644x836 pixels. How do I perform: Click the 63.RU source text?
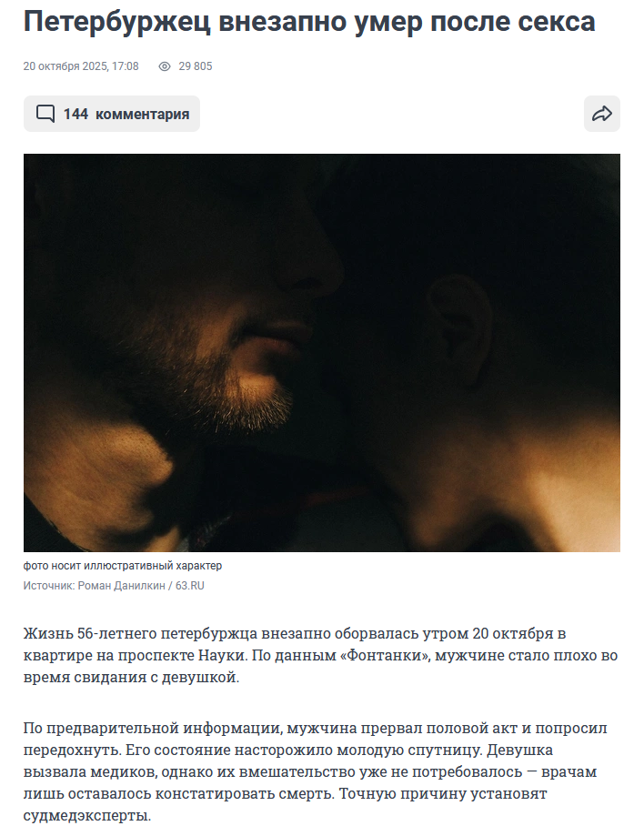[190, 586]
